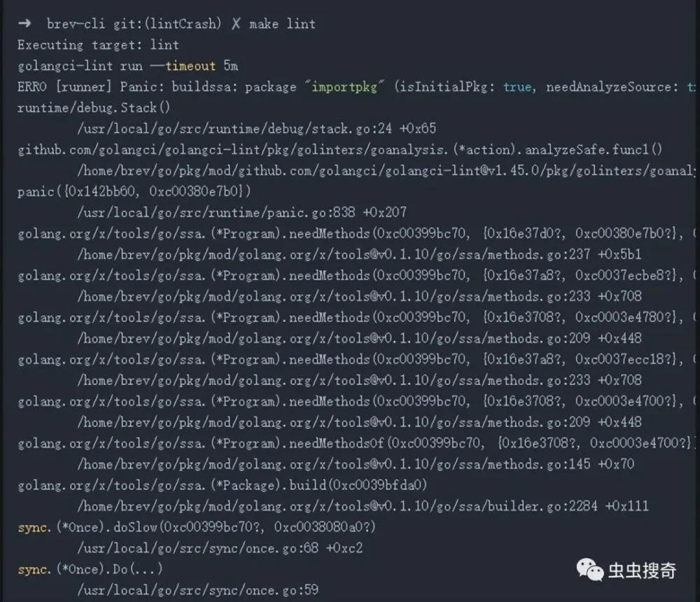This screenshot has height=602, width=700.
Task: Click the once.go:68 file path
Action: pos(220,548)
